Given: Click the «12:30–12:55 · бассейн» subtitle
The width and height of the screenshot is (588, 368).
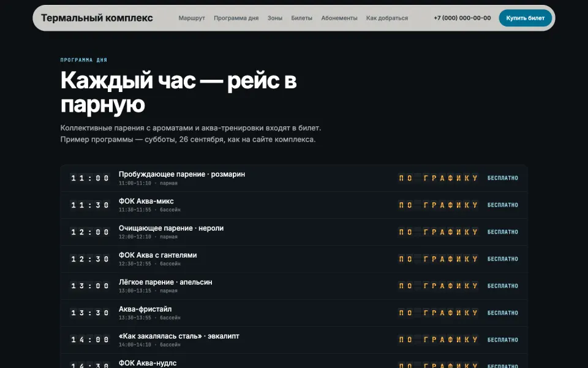Looking at the screenshot, I should tap(149, 264).
